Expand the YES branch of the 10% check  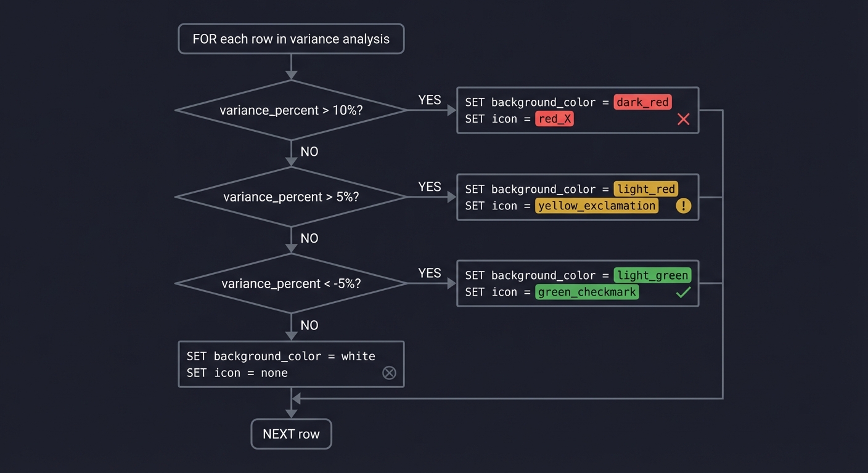coord(429,100)
